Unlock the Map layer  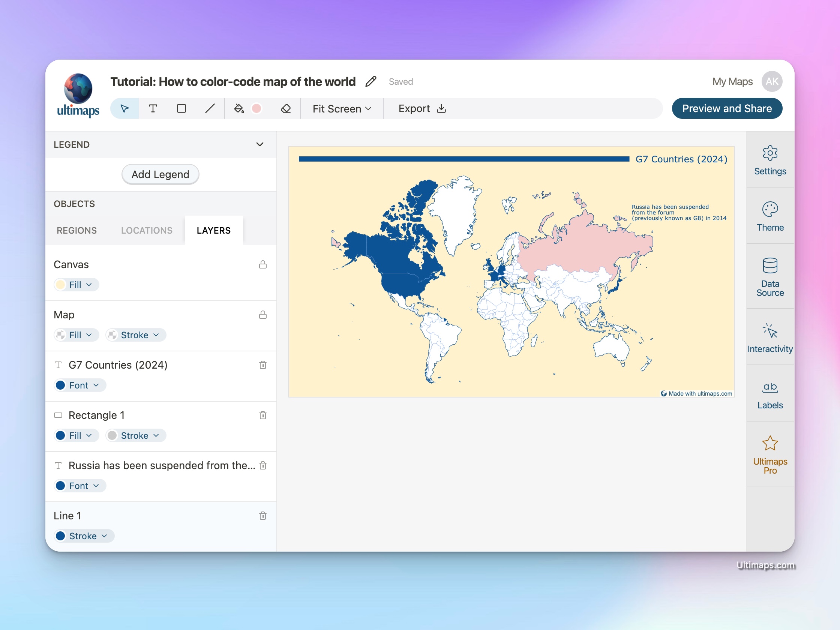coord(263,315)
